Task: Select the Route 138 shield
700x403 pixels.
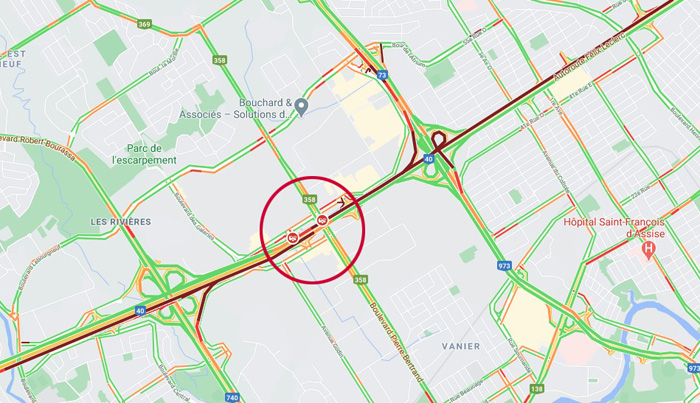Action: point(536,388)
